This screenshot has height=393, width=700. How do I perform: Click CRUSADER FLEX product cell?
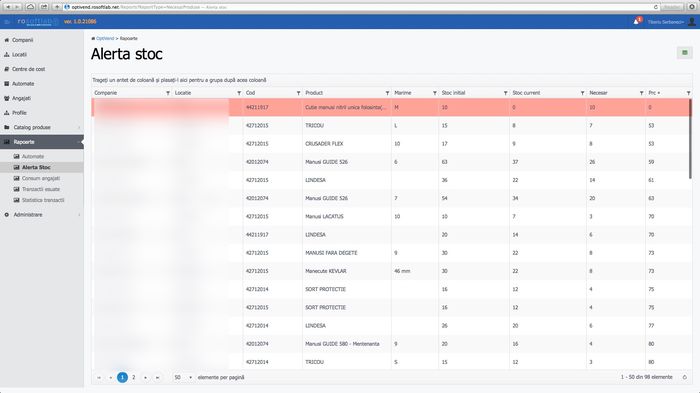(x=347, y=144)
